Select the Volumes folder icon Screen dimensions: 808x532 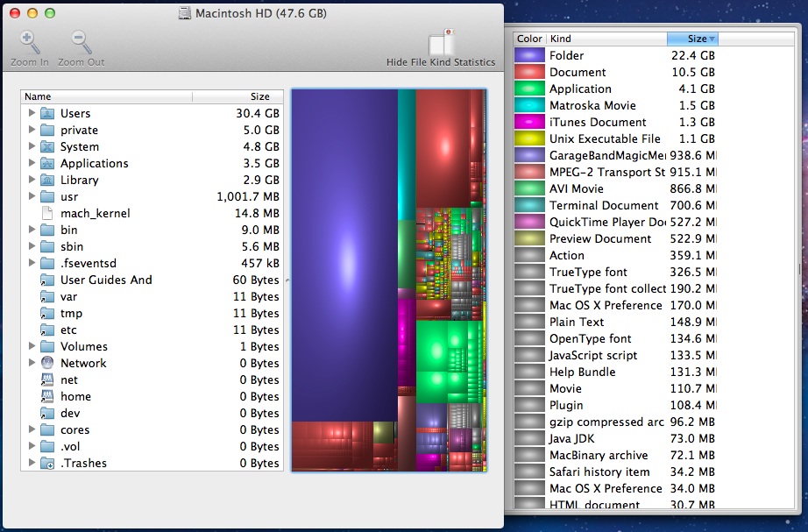tap(47, 346)
